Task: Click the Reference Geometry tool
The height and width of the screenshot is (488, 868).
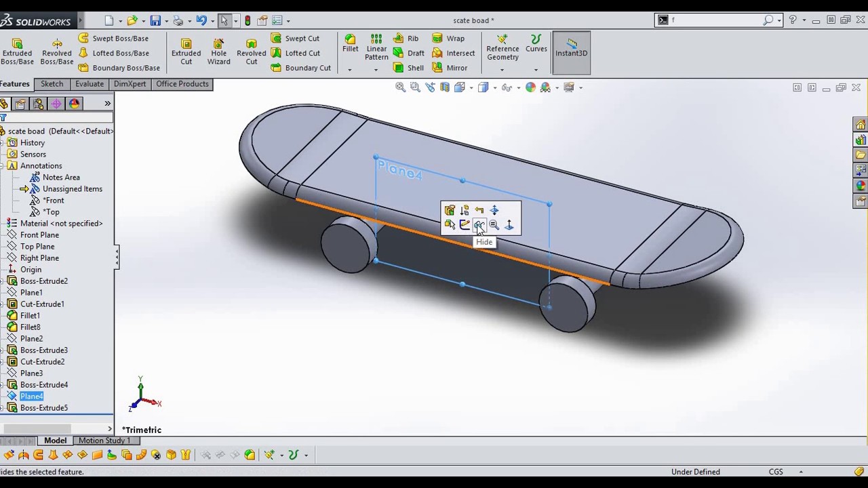Action: tap(502, 47)
